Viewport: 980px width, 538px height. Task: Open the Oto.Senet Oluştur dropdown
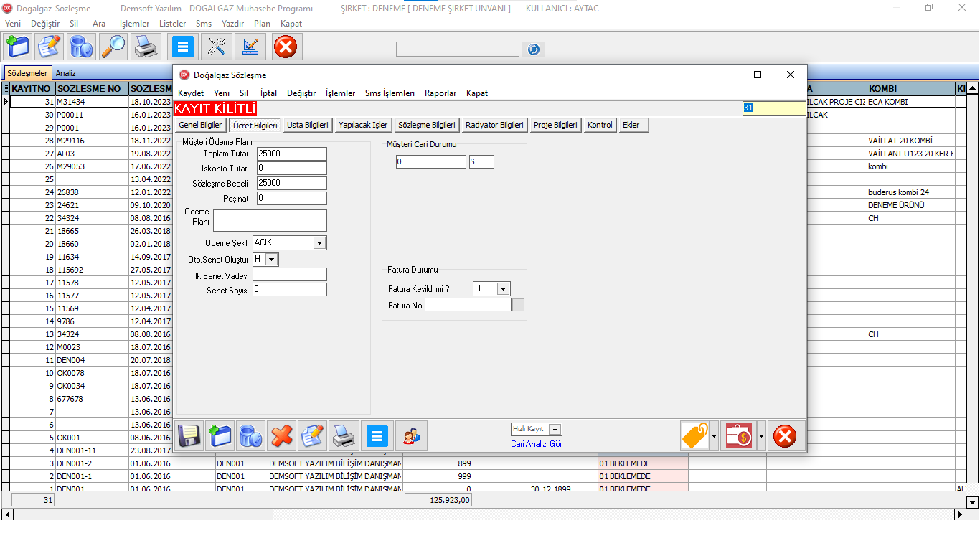(272, 258)
